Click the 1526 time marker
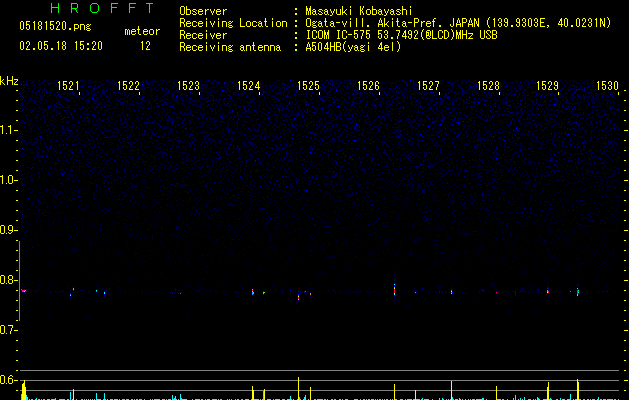This screenshot has height=400, width=629. click(368, 86)
